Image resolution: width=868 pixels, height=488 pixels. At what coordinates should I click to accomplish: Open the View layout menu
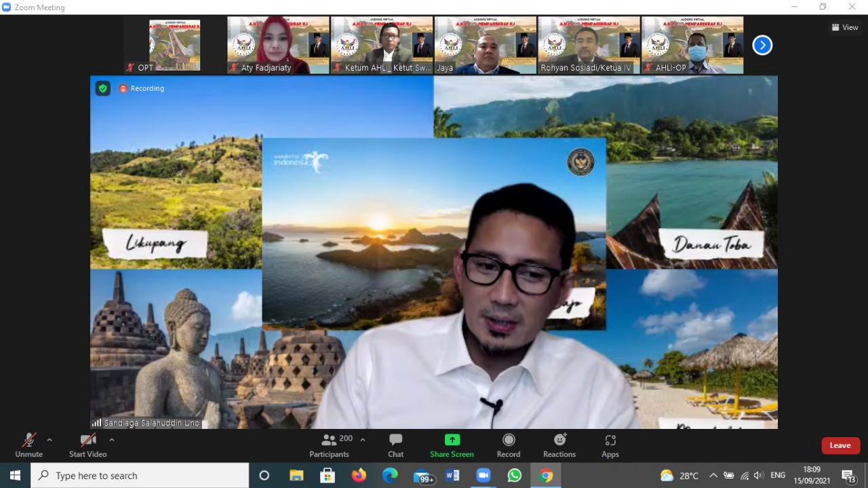[x=845, y=28]
